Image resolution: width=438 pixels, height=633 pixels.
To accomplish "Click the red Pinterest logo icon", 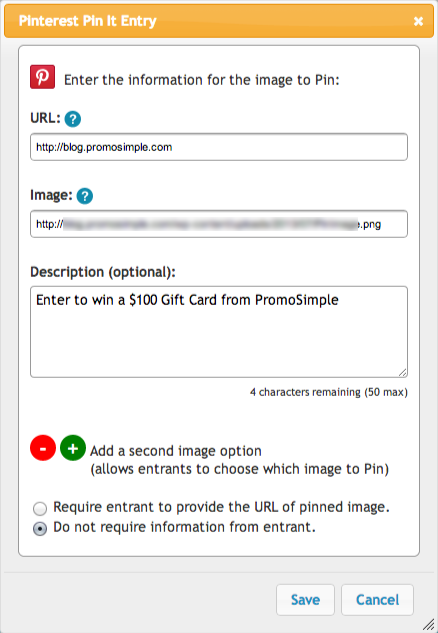I will click(42, 77).
